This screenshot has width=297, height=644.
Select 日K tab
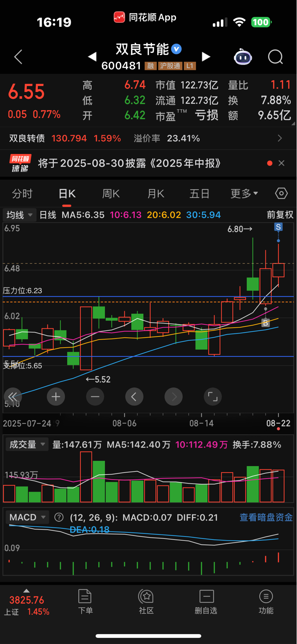pyautogui.click(x=67, y=193)
